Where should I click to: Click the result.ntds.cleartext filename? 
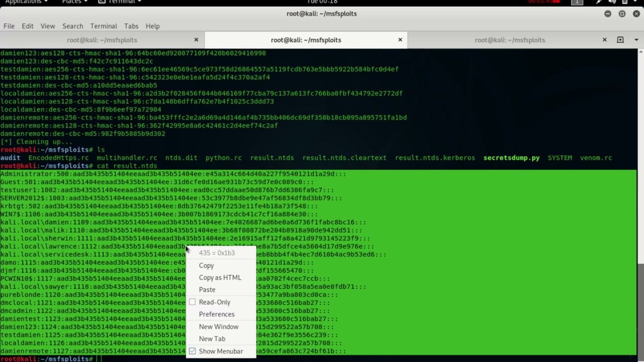point(344,158)
